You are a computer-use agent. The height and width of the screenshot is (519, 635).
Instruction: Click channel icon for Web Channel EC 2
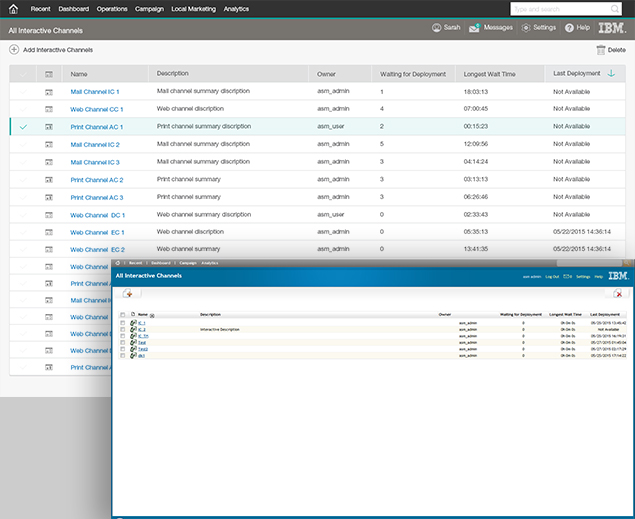pos(49,249)
